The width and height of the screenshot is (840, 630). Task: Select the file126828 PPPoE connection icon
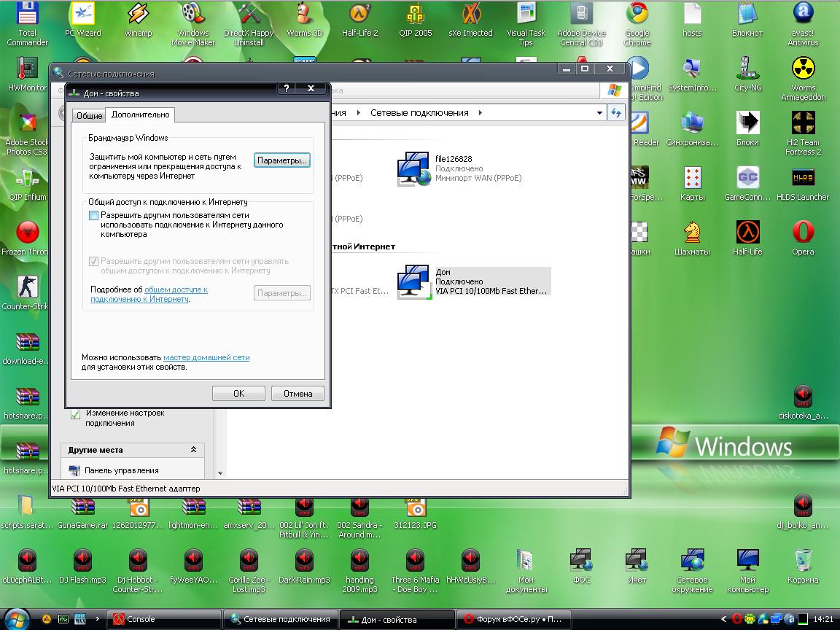413,168
